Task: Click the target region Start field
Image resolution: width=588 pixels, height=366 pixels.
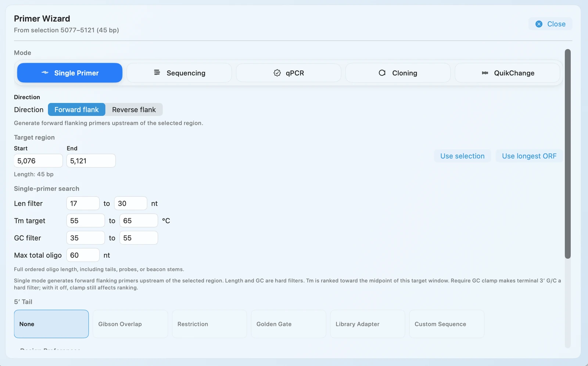Action: 38,161
